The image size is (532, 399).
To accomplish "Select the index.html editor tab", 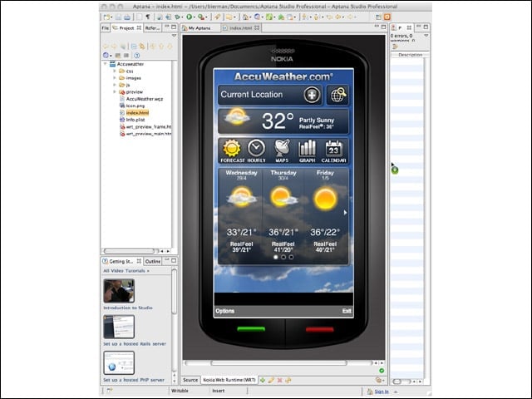I will [240, 28].
